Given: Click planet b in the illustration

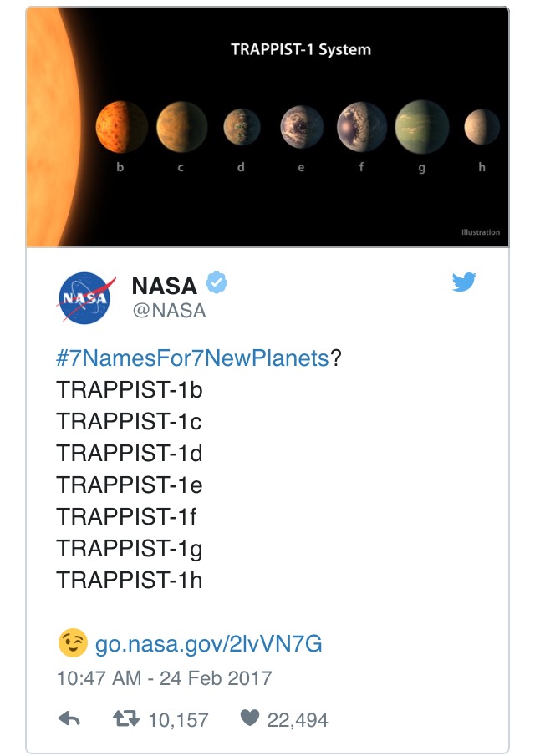Looking at the screenshot, I should (x=120, y=127).
